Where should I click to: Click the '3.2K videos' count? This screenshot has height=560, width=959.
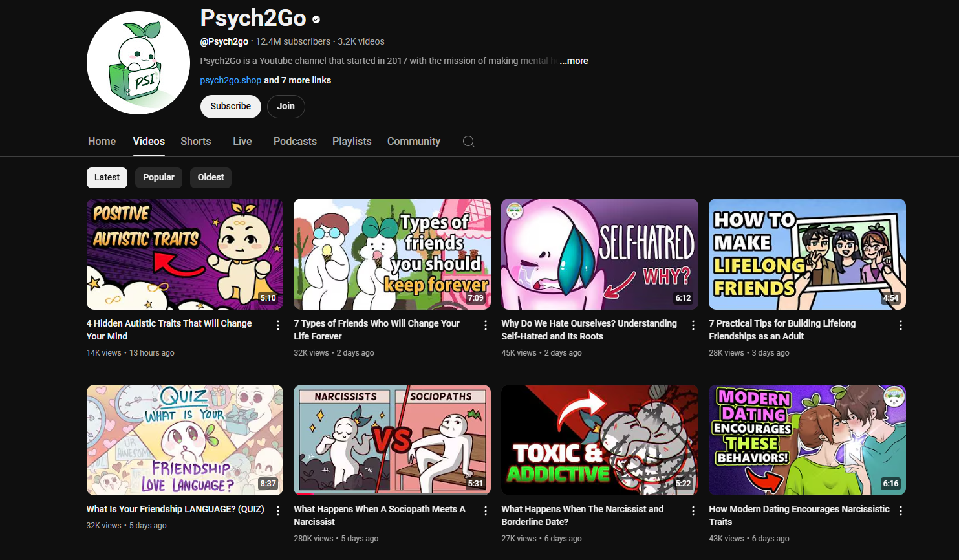[x=361, y=41]
